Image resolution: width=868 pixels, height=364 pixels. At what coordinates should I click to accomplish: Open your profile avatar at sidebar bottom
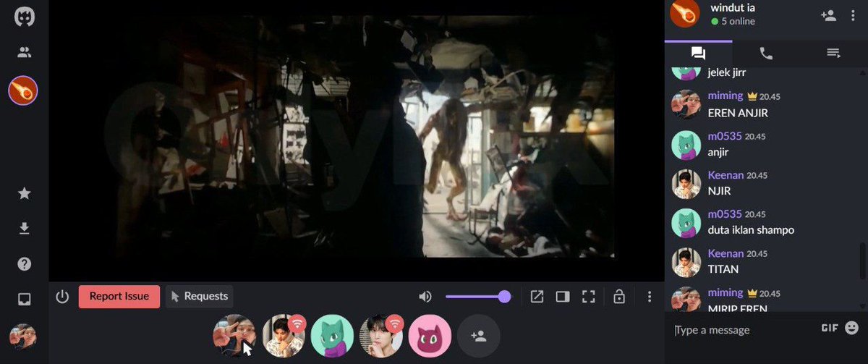[23, 337]
